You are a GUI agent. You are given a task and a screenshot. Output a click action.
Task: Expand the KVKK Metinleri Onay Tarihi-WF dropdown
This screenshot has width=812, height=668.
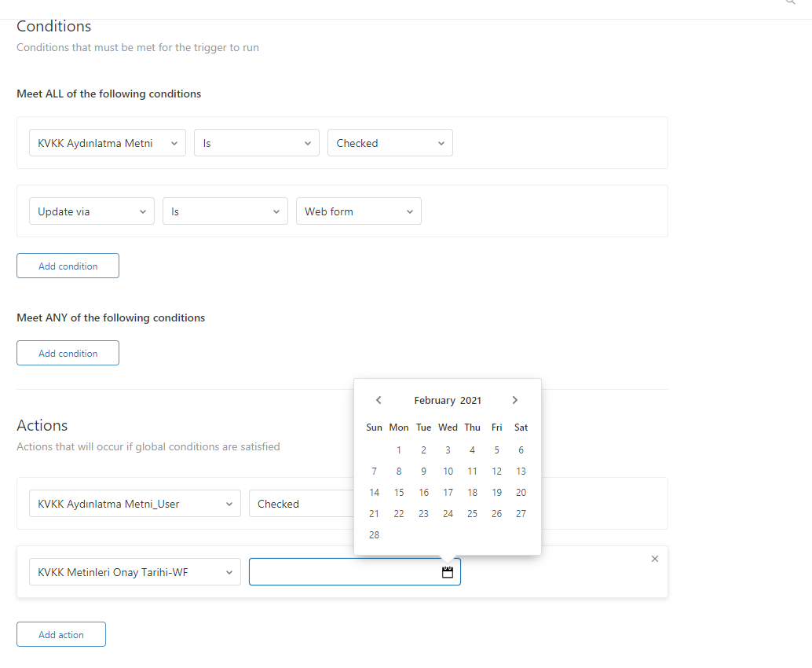tap(134, 572)
